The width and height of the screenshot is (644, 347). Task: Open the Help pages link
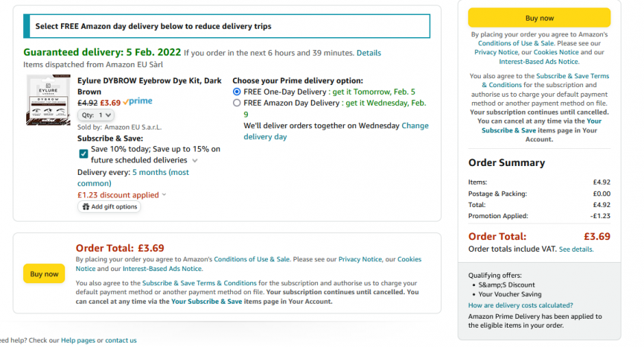77,340
